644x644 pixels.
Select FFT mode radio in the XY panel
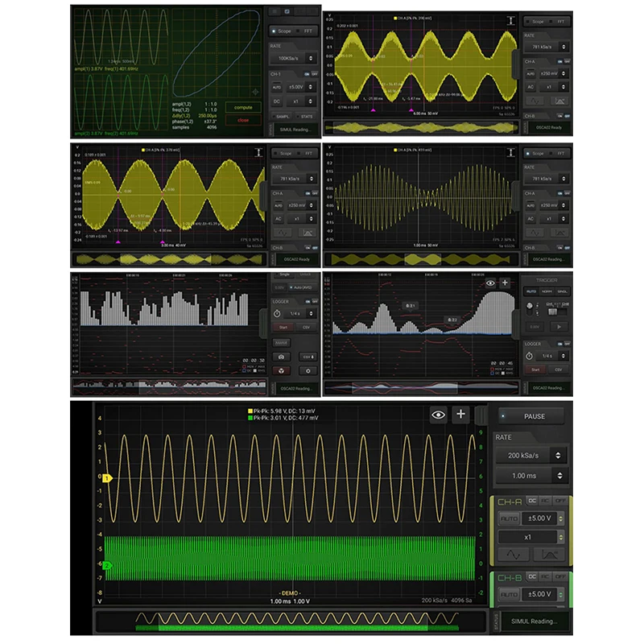[305, 31]
